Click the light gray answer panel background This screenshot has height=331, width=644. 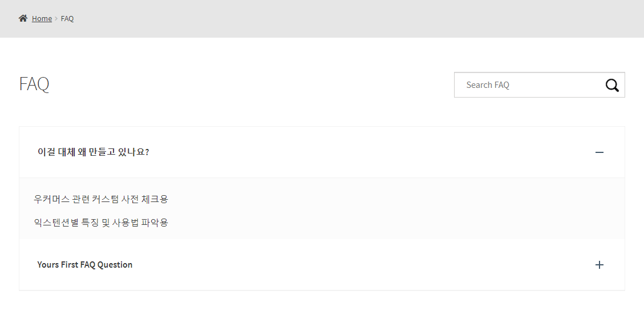[390, 209]
